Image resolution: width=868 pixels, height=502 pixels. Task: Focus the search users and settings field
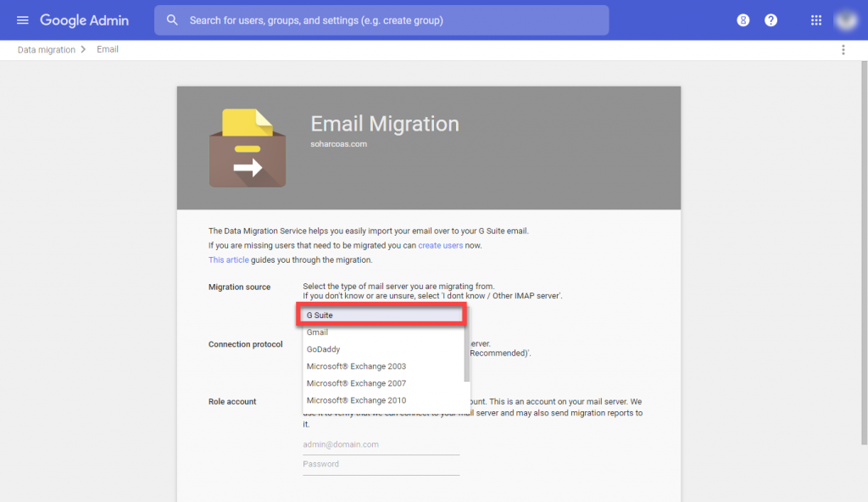(x=381, y=20)
